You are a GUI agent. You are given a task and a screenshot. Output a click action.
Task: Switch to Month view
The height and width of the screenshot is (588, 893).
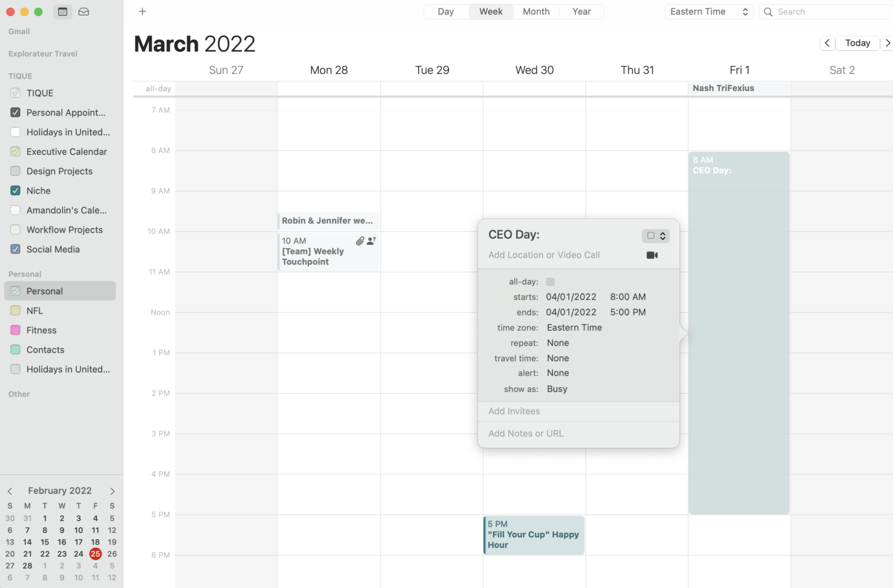click(x=535, y=11)
